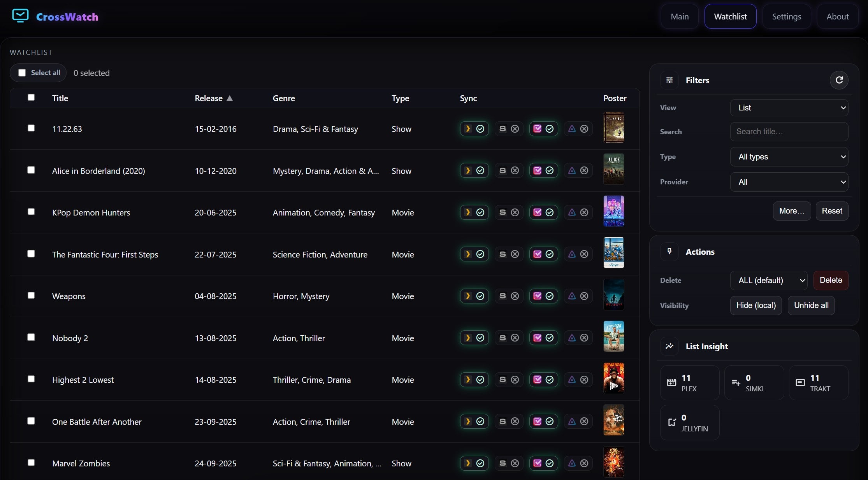The height and width of the screenshot is (480, 868).
Task: Select the Highest 2 Lowest row checkbox
Action: pyautogui.click(x=31, y=379)
